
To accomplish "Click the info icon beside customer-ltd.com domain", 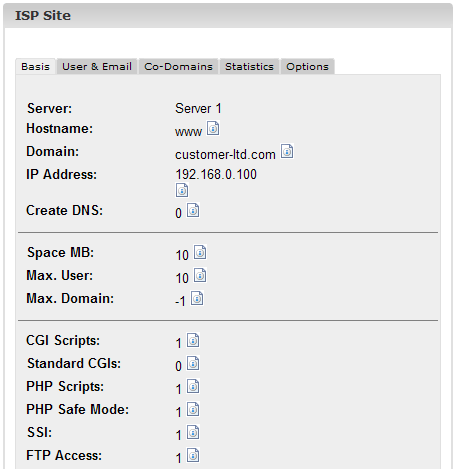I will [x=287, y=151].
